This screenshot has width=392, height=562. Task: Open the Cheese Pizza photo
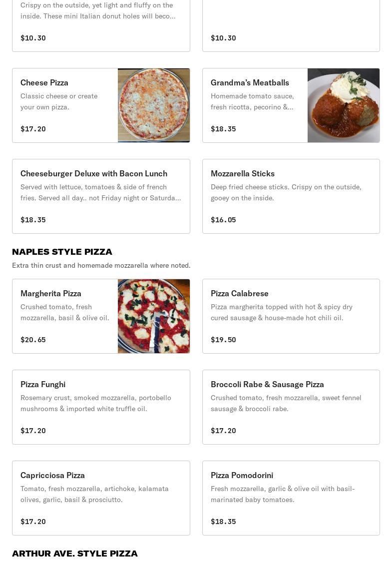(x=154, y=105)
